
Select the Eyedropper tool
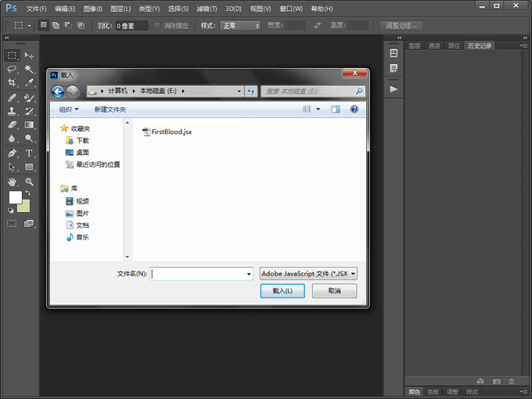[29, 82]
